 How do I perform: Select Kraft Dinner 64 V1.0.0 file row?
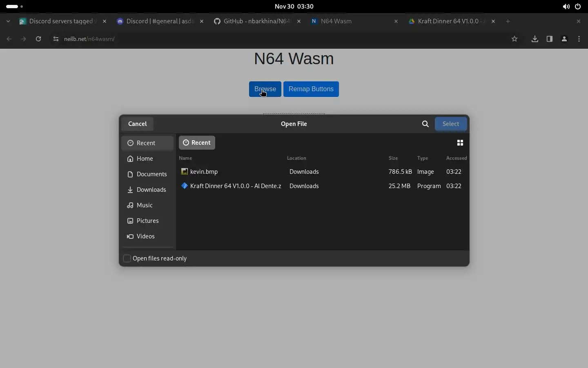coord(323,186)
